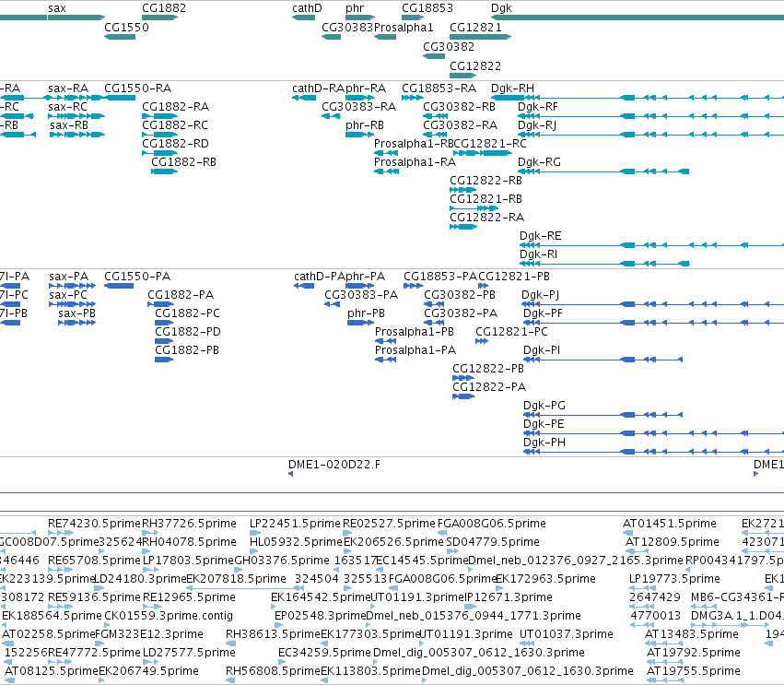This screenshot has width=784, height=685.
Task: Click the DME1-020D22.F marker label
Action: tap(334, 465)
